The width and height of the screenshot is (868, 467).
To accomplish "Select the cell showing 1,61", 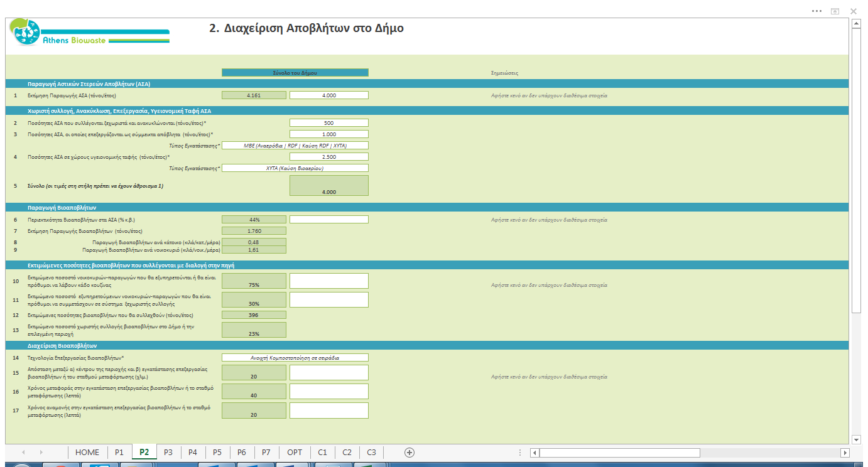I will pos(254,250).
